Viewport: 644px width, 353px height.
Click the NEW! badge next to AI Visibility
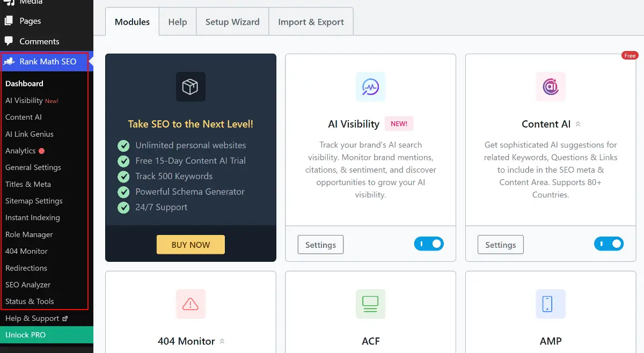399,123
